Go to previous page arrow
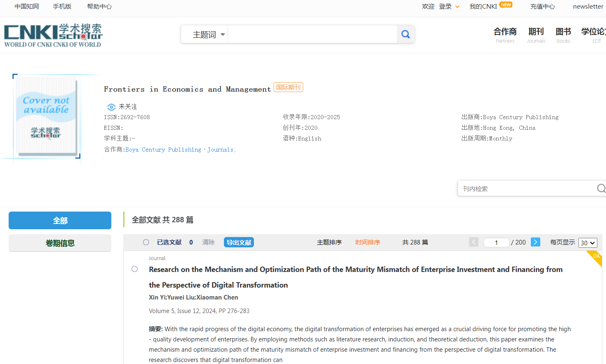This screenshot has width=606, height=364. pos(474,242)
